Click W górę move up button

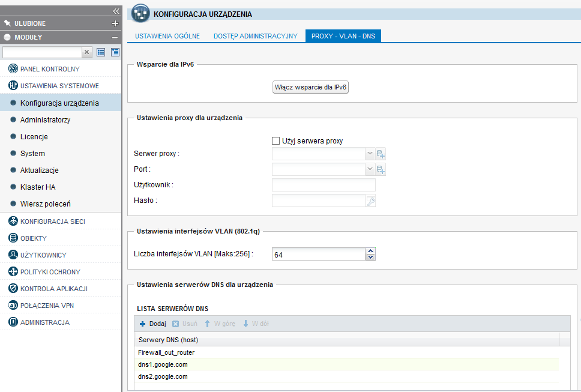220,324
